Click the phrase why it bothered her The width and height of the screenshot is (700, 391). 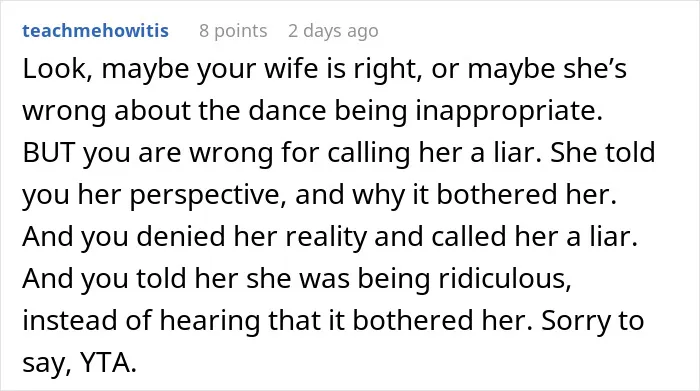click(x=484, y=196)
